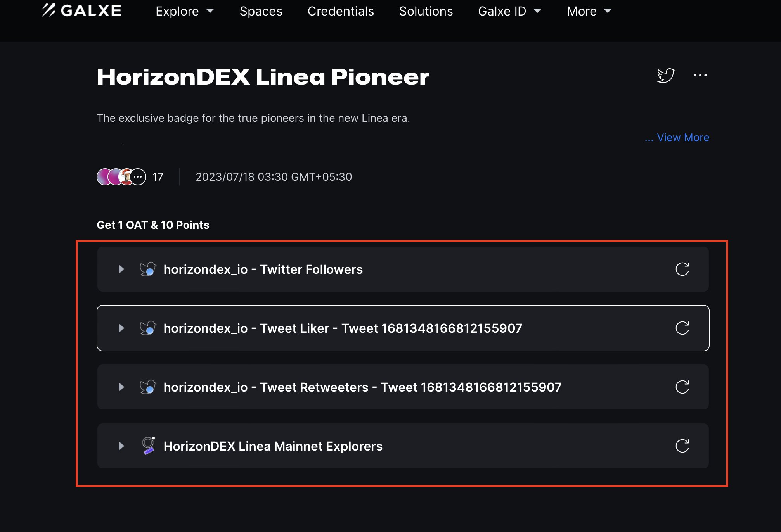Click Tweet Liker task title text
The height and width of the screenshot is (532, 781).
pos(343,328)
